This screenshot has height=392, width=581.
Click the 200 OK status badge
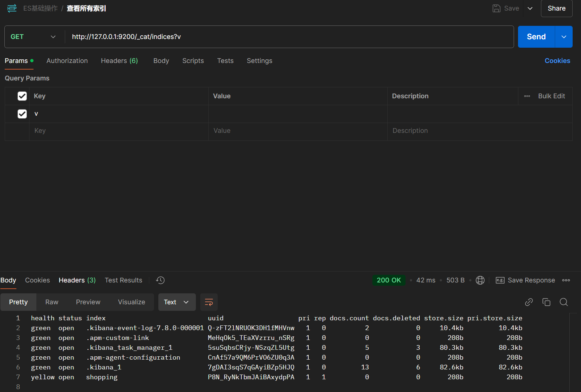coord(388,280)
